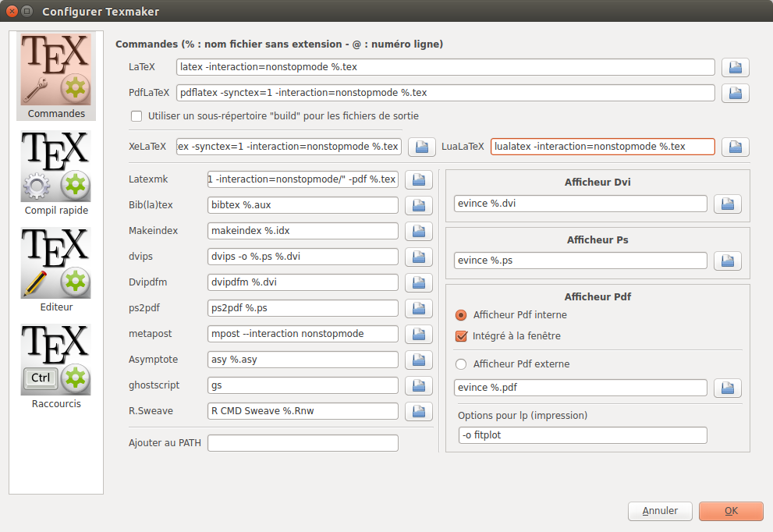Viewport: 773px width, 532px height.
Task: Open the Editeur settings page
Action: click(x=56, y=270)
